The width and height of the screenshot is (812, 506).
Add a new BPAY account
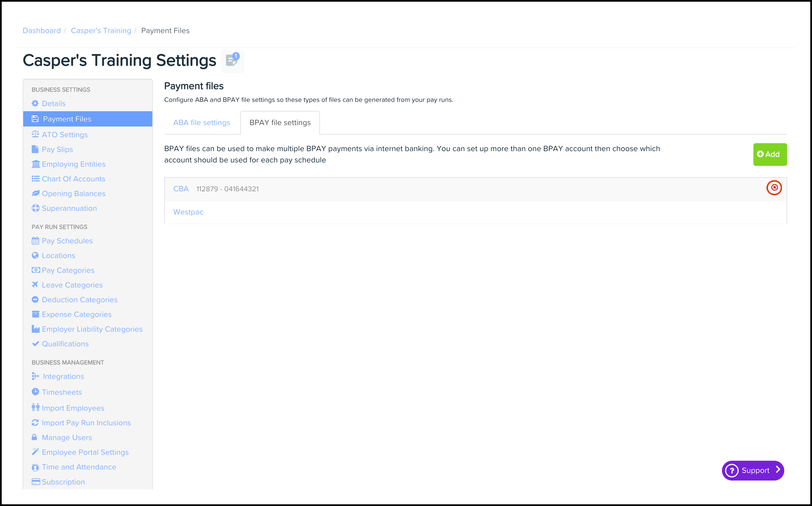click(x=770, y=154)
